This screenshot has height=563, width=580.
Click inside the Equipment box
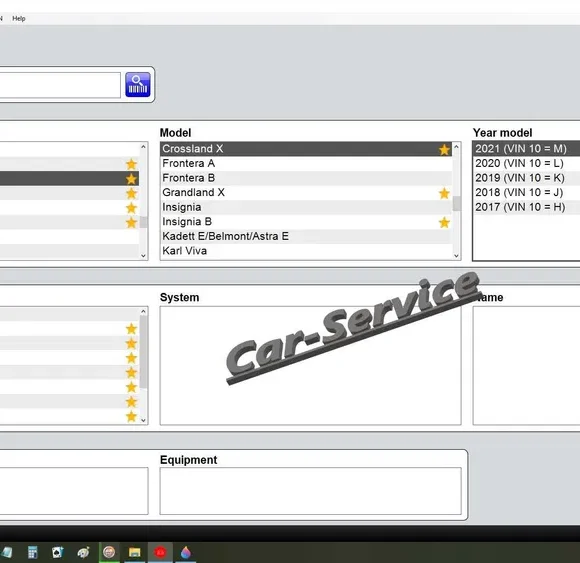310,491
